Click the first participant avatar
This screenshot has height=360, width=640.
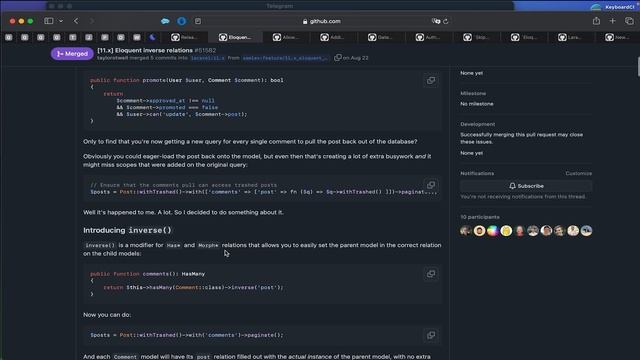466,231
